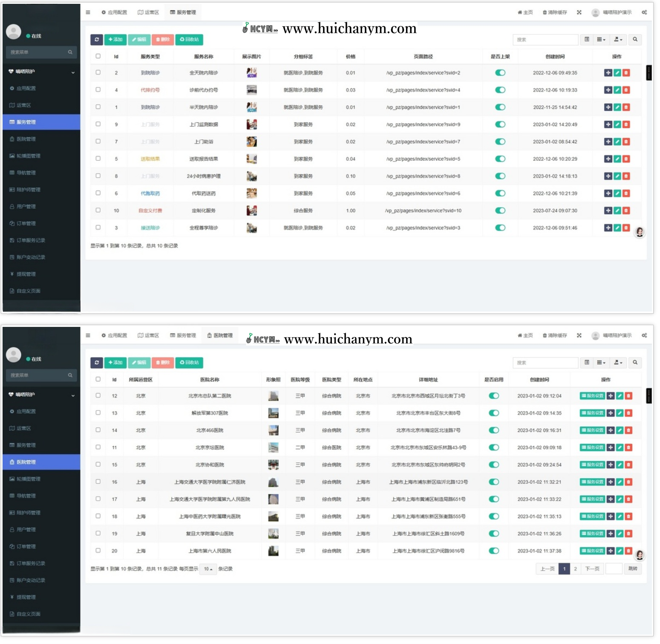660x644 pixels.
Task: Open the export dropdown above the hospital table
Action: (618, 362)
